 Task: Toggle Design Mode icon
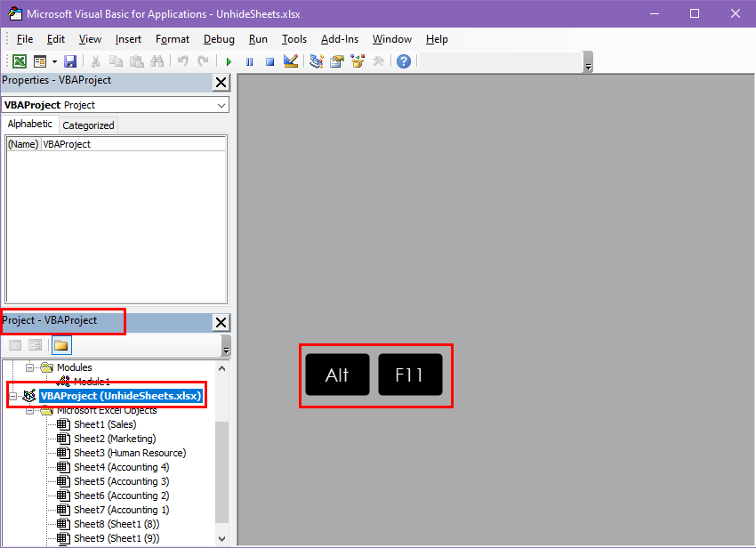[x=291, y=61]
